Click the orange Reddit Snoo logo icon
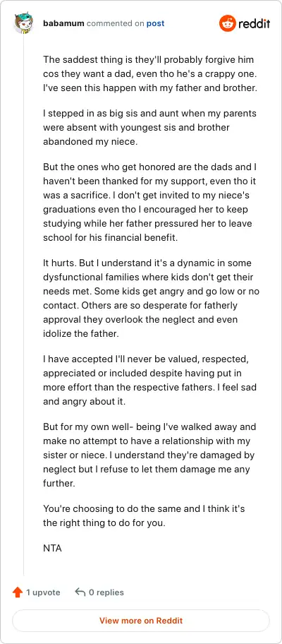The width and height of the screenshot is (282, 644). pos(227,23)
